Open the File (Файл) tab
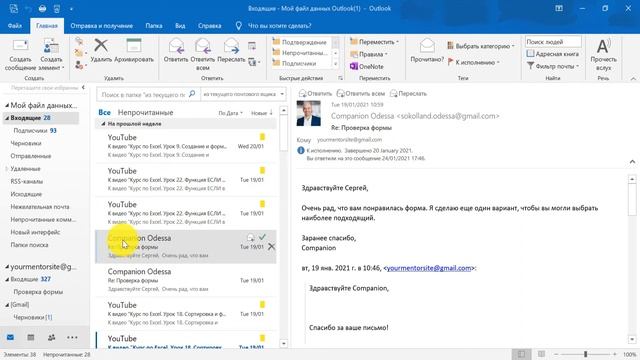This screenshot has width=640, height=360. [15, 25]
